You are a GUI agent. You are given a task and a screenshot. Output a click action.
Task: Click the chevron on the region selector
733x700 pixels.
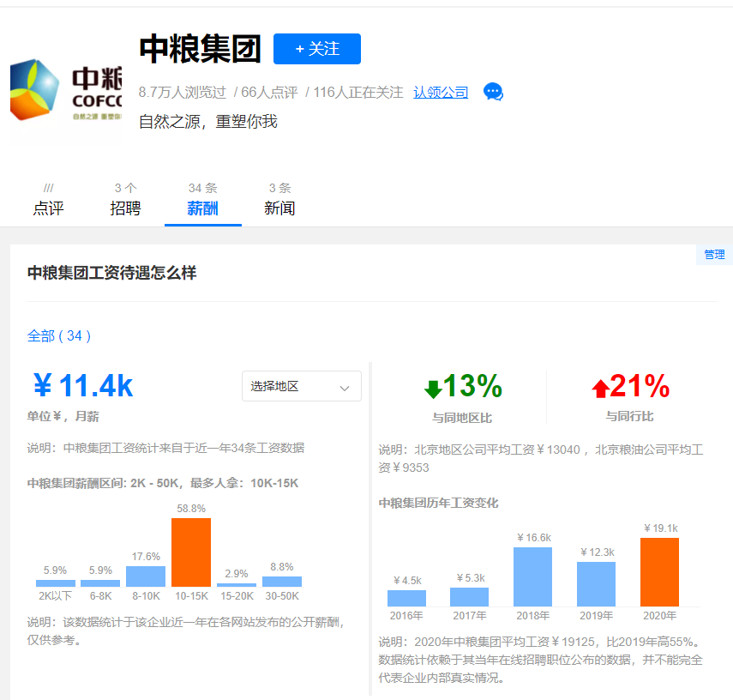point(345,386)
